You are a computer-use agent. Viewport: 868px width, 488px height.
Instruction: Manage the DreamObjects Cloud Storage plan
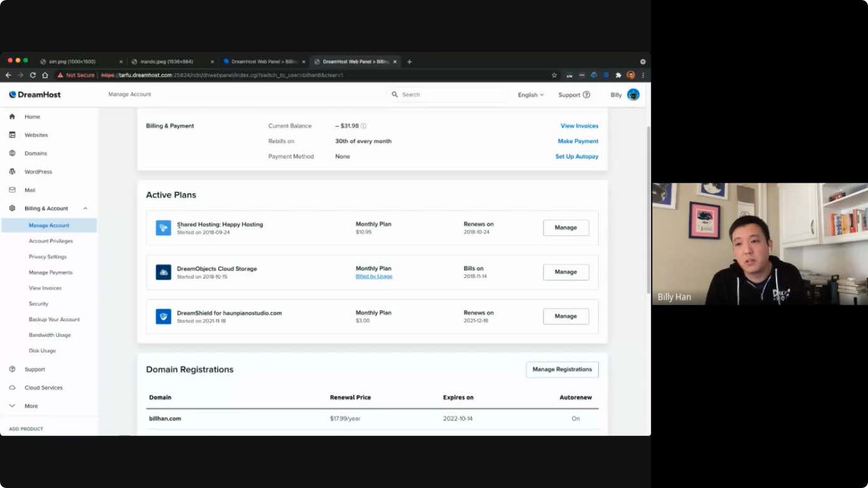[566, 272]
